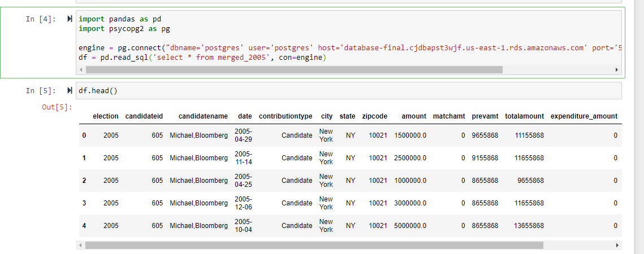
Task: Click the 'Out[5]:' output prompt
Action: [57, 107]
